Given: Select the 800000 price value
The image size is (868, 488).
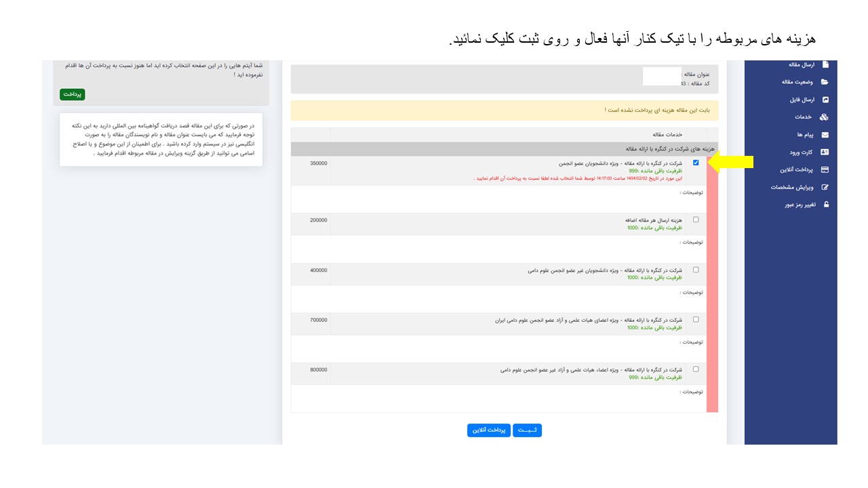Looking at the screenshot, I should click(318, 370).
